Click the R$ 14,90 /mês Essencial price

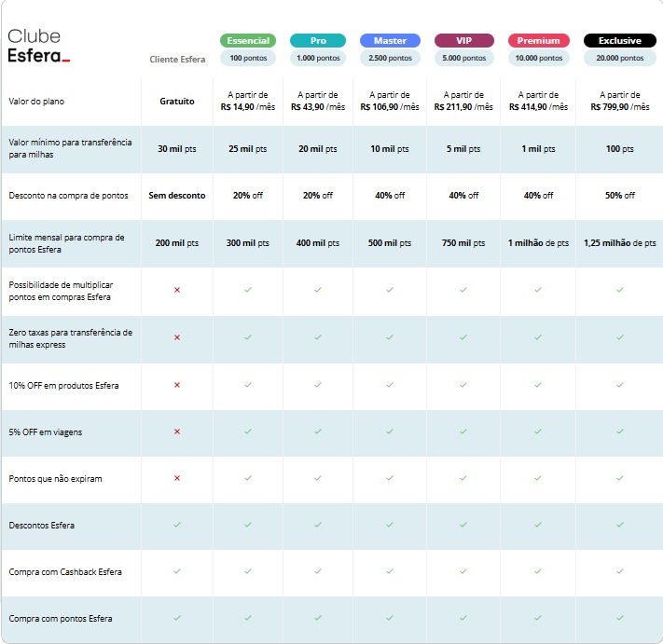(x=248, y=107)
